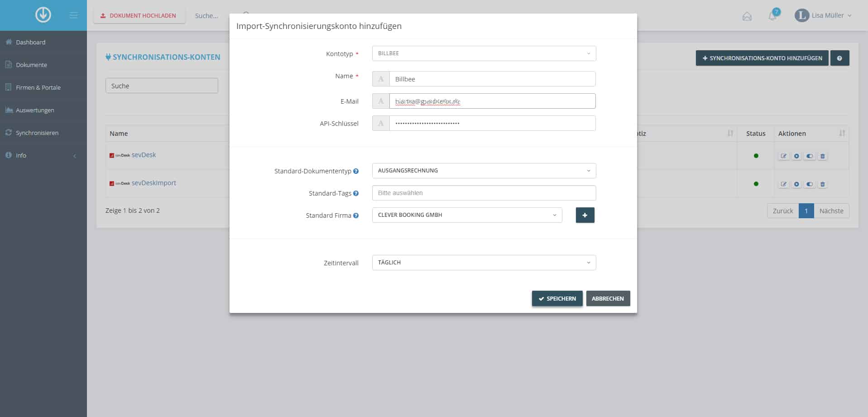Select pagination page 1
868x417 pixels.
pos(806,211)
